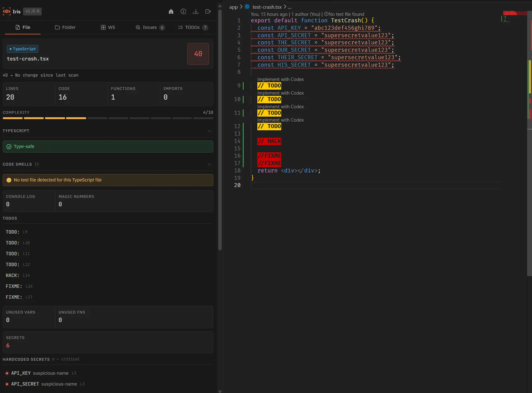Click '1 author (You)' code lens
Viewport: 532px width, 393px height.
306,14
